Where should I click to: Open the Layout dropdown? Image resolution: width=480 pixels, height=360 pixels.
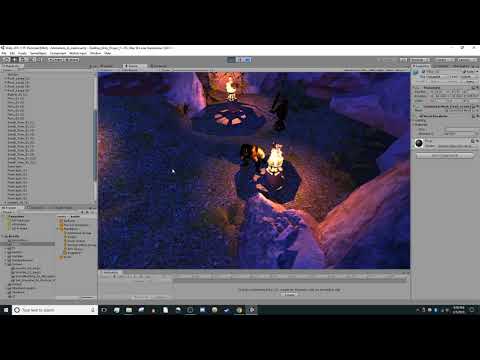[467, 60]
